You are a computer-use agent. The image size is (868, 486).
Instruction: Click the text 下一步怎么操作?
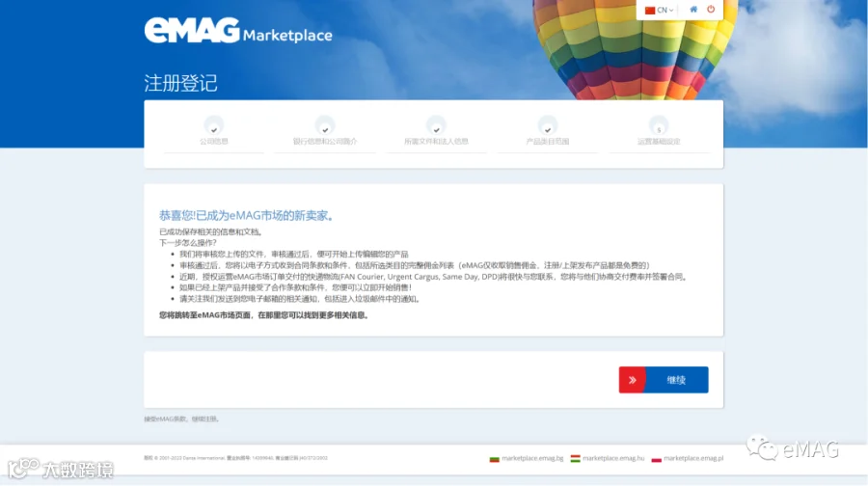[188, 242]
